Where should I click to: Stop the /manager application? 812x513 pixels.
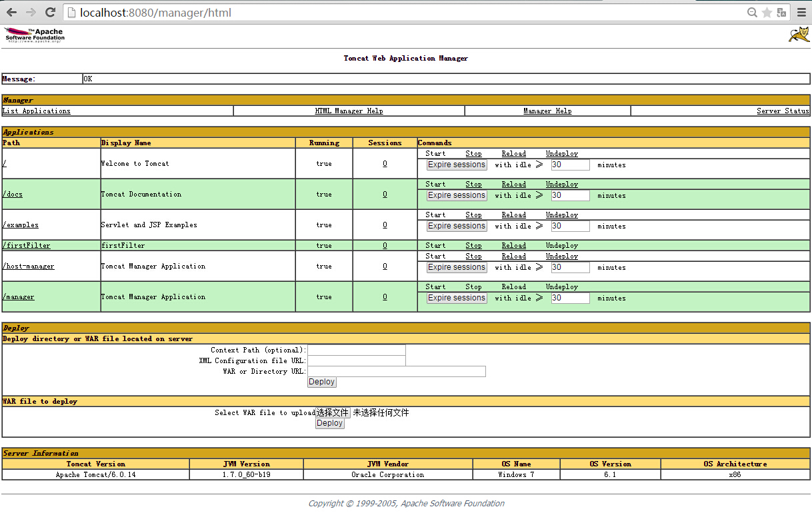click(x=473, y=286)
